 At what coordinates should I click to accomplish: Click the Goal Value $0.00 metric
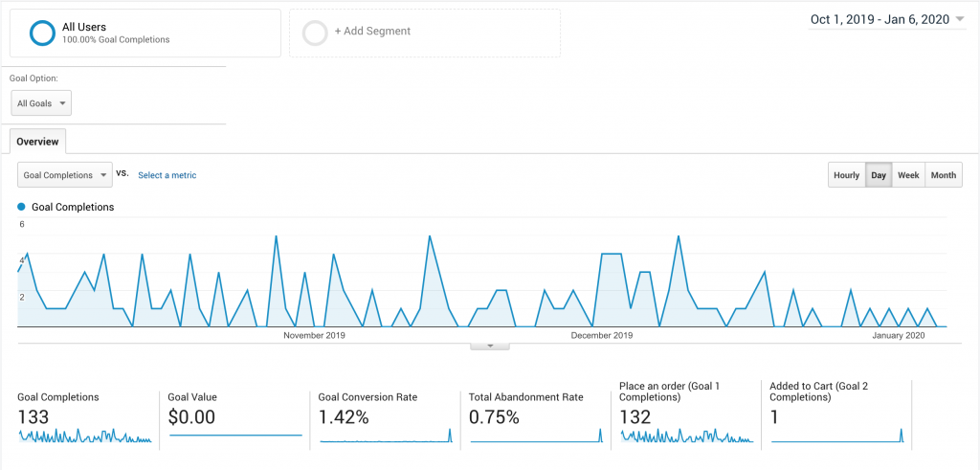191,416
